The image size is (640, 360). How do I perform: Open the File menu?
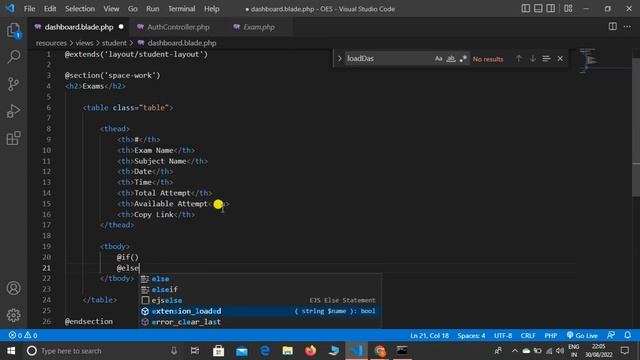[x=29, y=9]
